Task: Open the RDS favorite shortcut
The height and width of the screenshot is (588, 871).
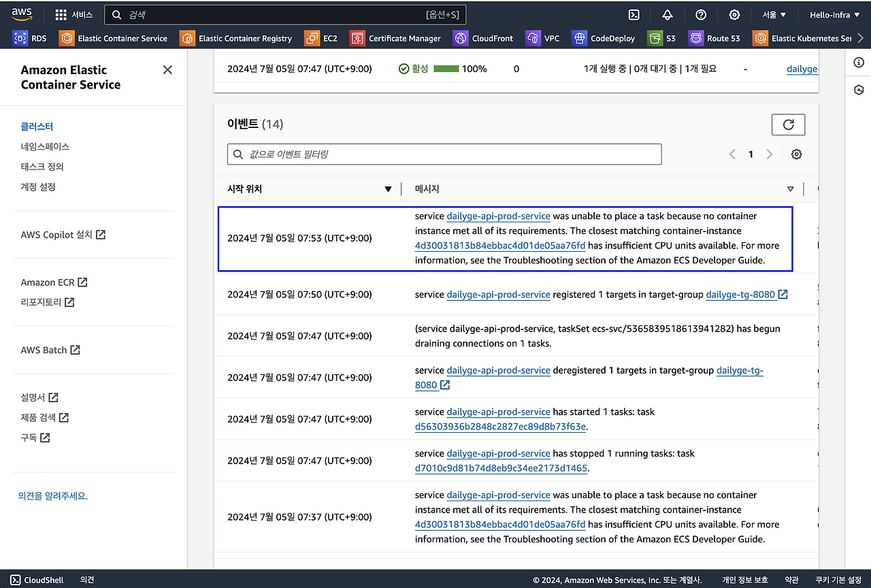Action: (x=30, y=38)
